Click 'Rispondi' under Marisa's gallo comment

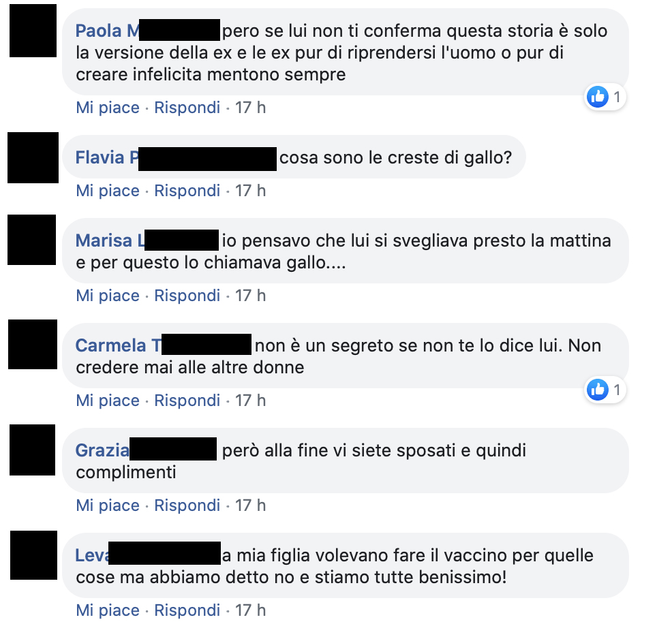click(187, 296)
